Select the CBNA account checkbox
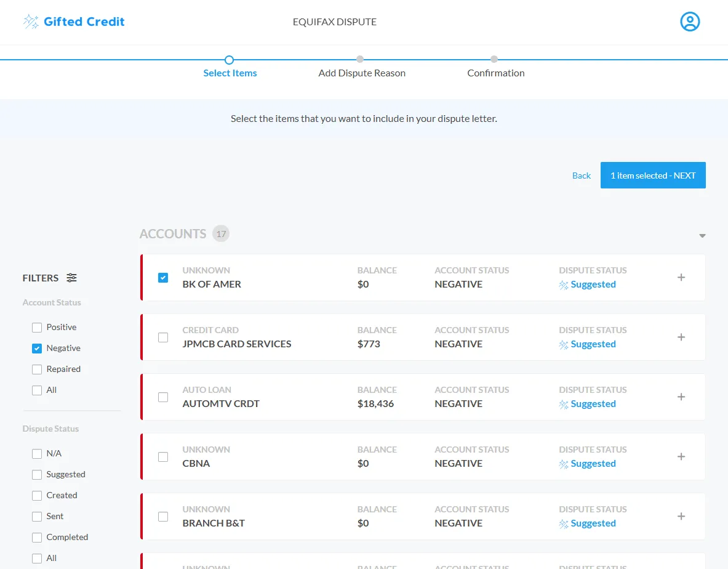The height and width of the screenshot is (569, 728). pyautogui.click(x=163, y=457)
